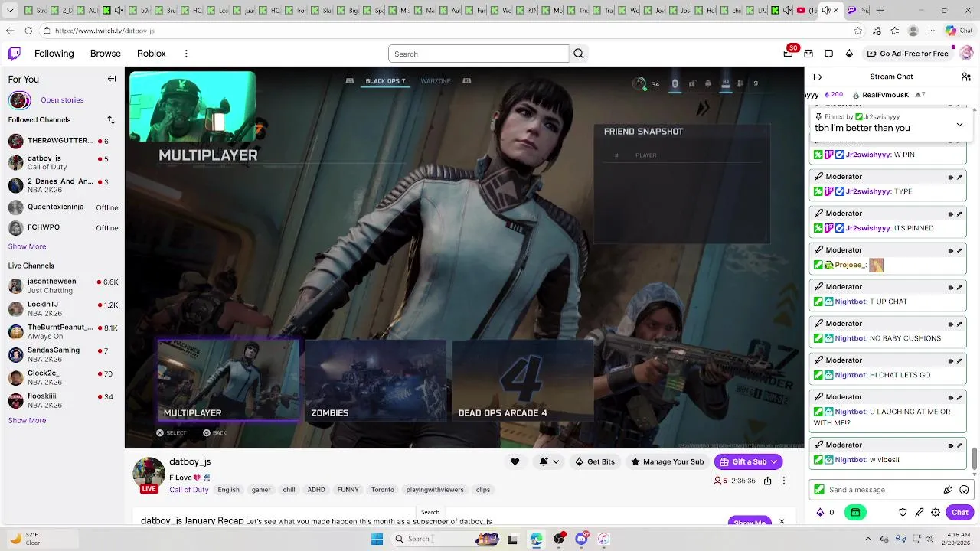Open browser tab list dropdown
Viewport: 980px width, 551px height.
(10, 10)
